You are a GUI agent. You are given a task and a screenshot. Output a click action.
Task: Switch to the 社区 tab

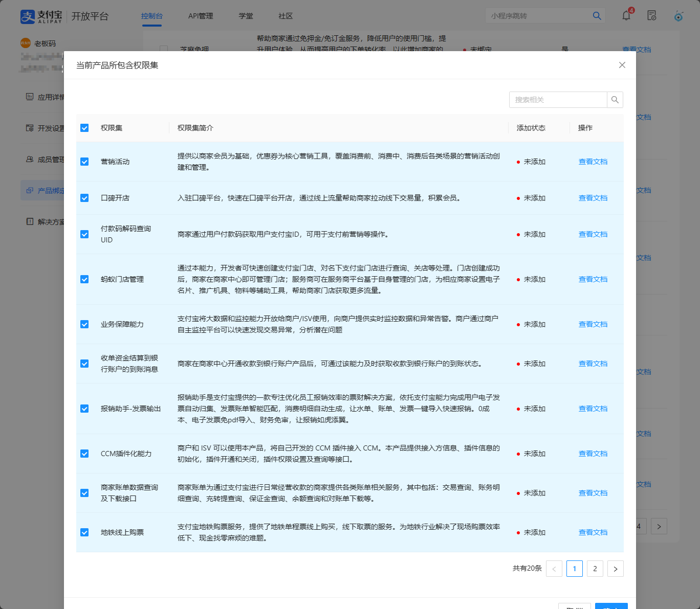point(286,16)
